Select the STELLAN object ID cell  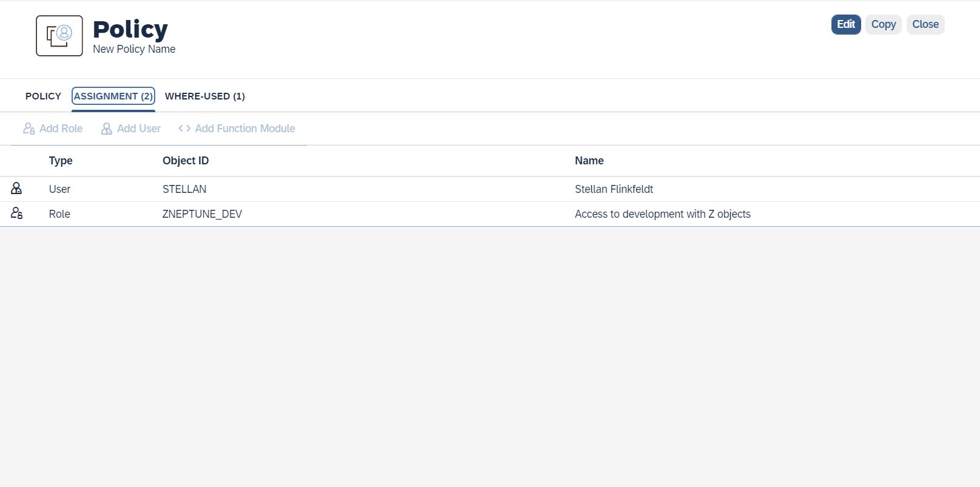pos(184,189)
